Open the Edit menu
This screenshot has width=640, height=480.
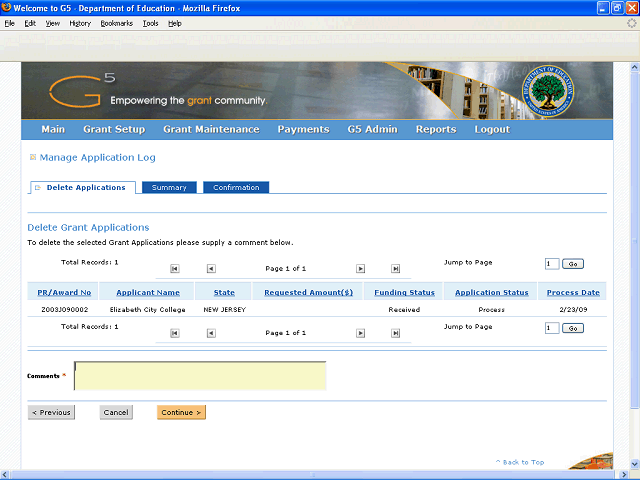click(30, 23)
